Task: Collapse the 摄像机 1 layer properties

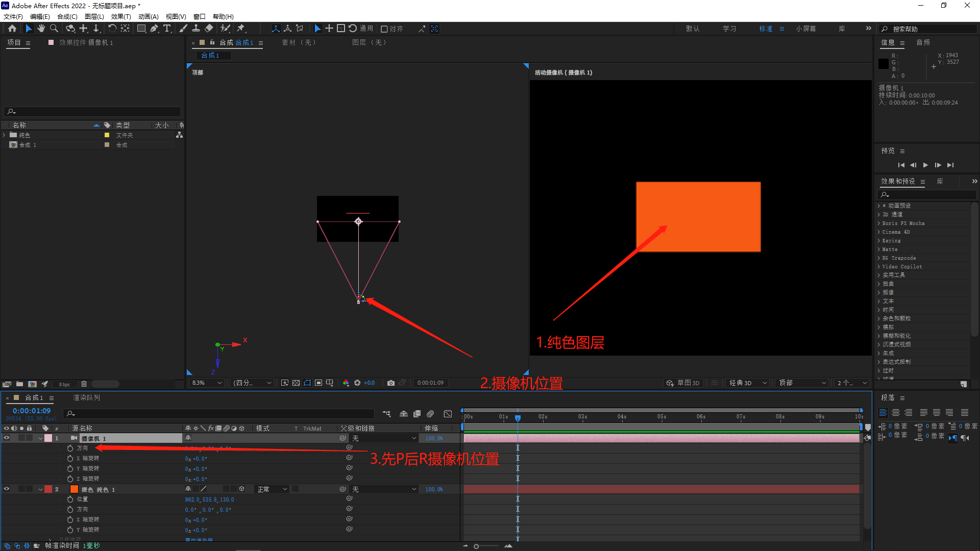Action: [x=40, y=438]
